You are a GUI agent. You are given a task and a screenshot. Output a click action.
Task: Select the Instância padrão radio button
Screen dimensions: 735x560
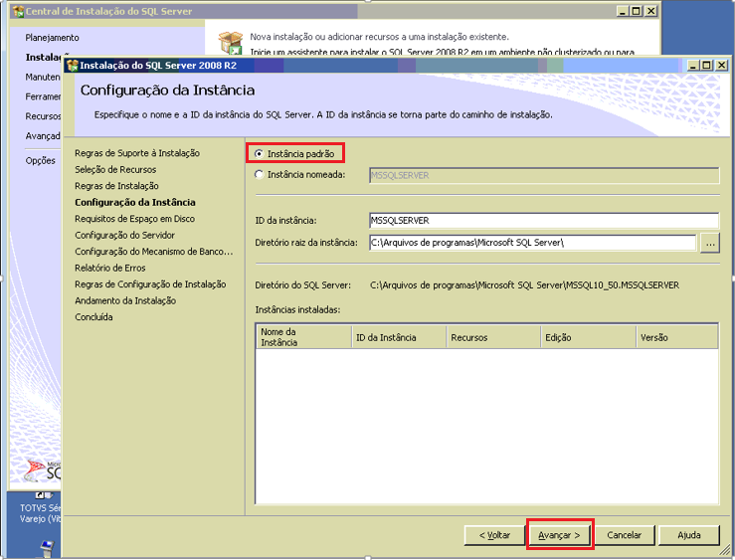259,154
